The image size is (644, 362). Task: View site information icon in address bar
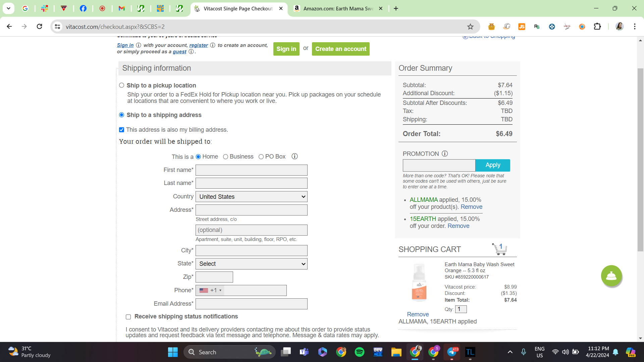click(x=58, y=26)
